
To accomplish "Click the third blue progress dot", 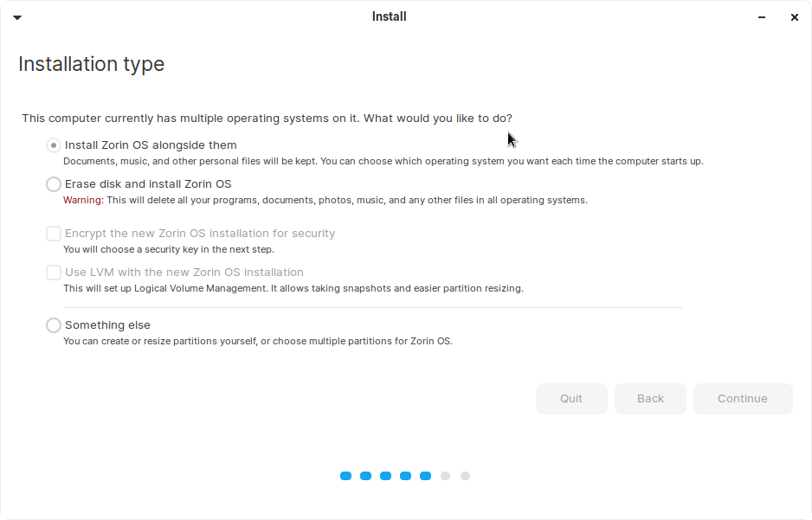I will [x=385, y=476].
